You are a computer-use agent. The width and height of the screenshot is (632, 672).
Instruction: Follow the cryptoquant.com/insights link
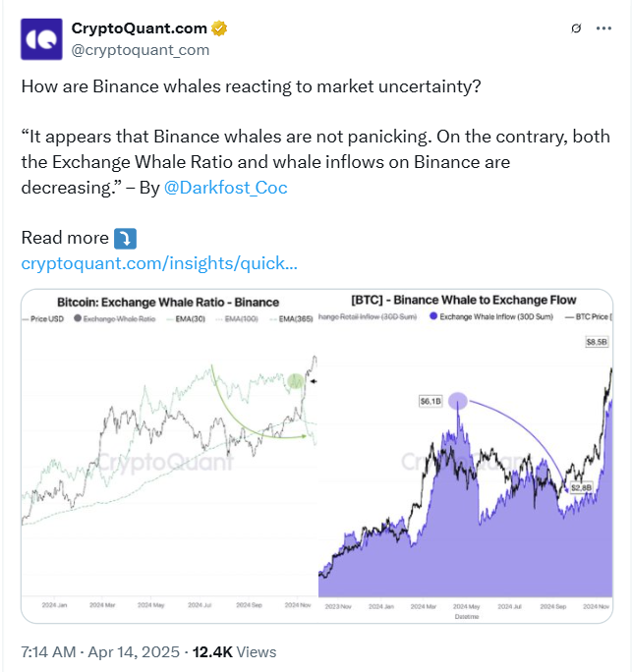click(x=159, y=263)
